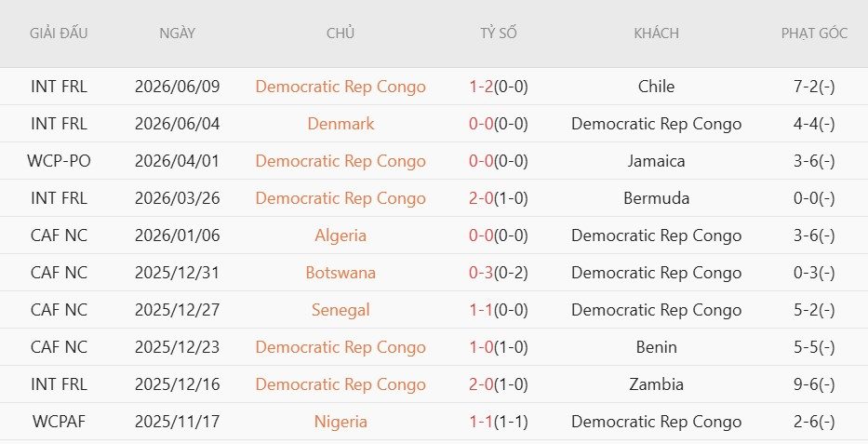
Task: Select the WCP-PO league label
Action: click(59, 160)
